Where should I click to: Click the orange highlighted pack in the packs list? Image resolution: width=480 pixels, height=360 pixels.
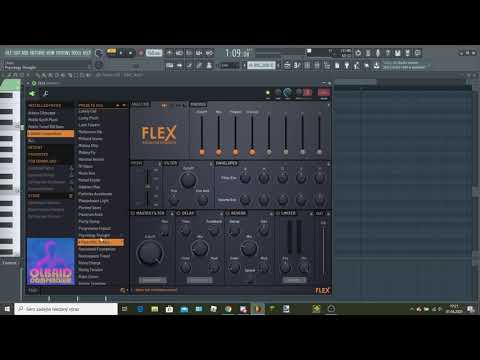[50, 133]
